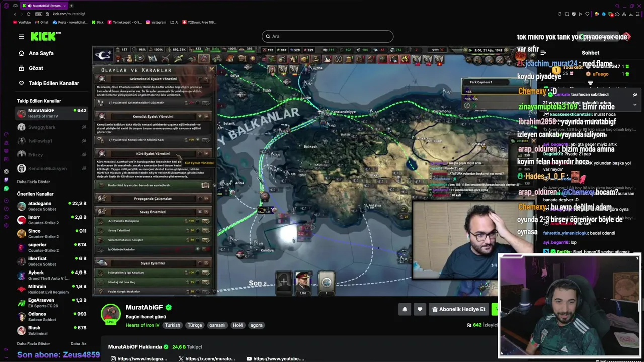The image size is (644, 362).
Task: Select the agora tag
Action: click(257, 325)
